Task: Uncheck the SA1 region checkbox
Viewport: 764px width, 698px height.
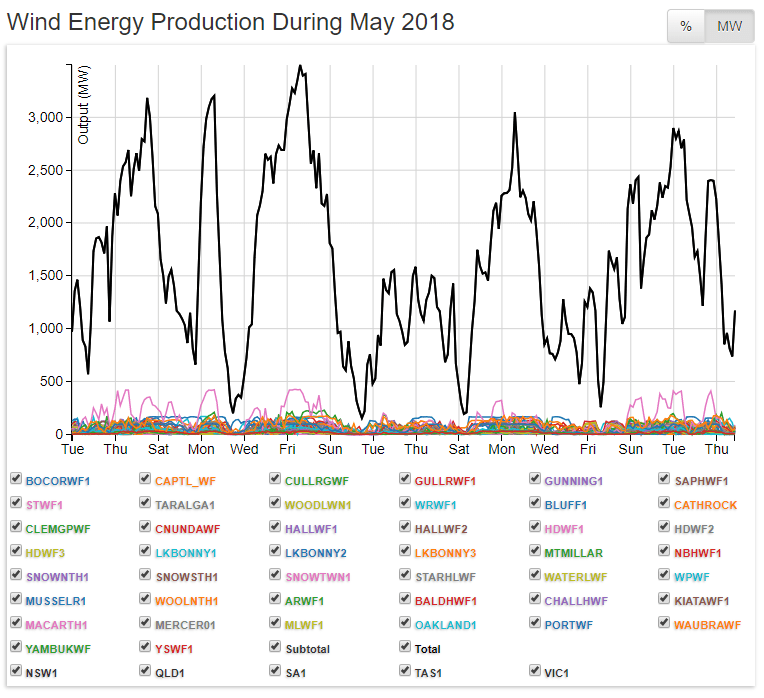Action: 276,672
